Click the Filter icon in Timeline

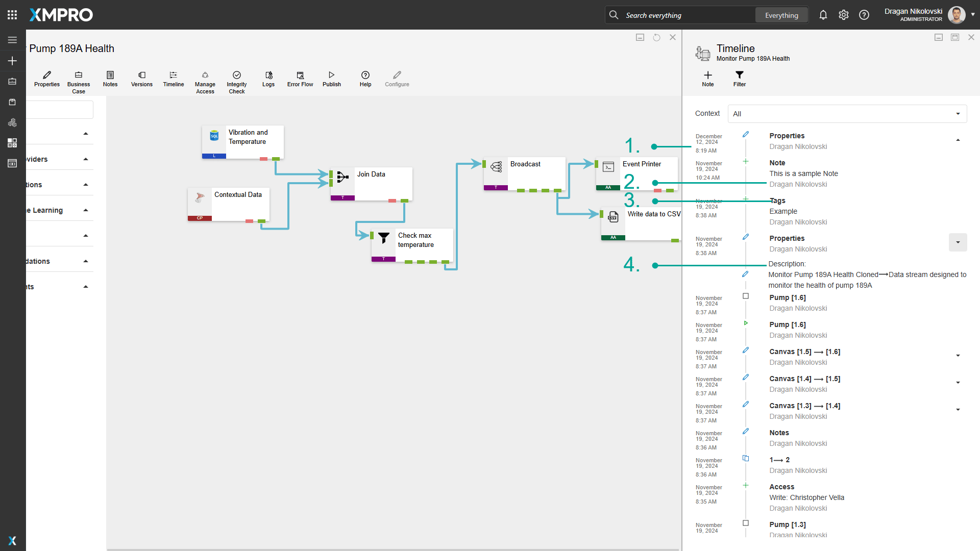[739, 79]
